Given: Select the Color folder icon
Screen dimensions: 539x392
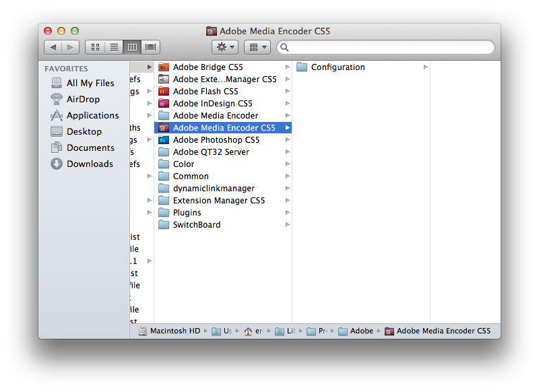Looking at the screenshot, I should pos(164,164).
